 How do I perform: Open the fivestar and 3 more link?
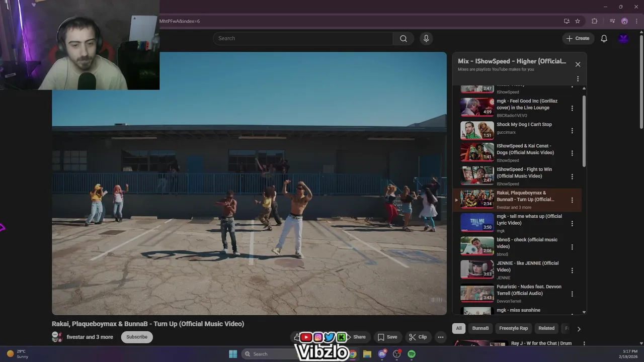[90, 337]
